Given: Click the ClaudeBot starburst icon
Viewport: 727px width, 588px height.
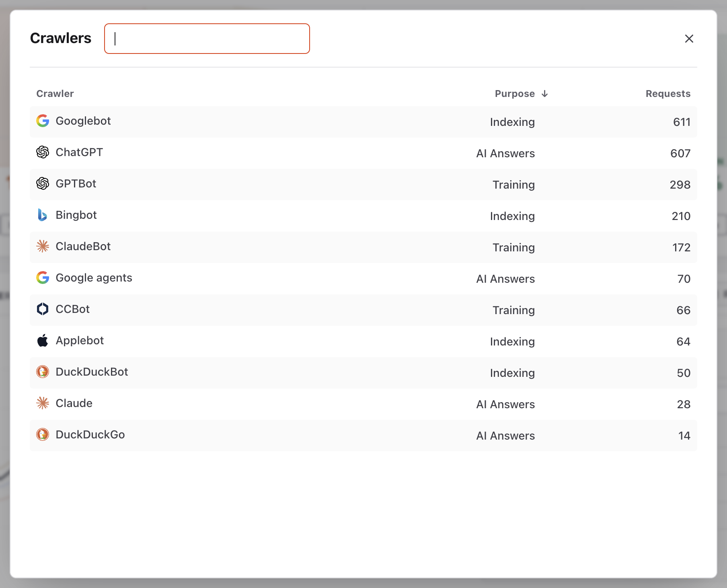Looking at the screenshot, I should [x=43, y=246].
